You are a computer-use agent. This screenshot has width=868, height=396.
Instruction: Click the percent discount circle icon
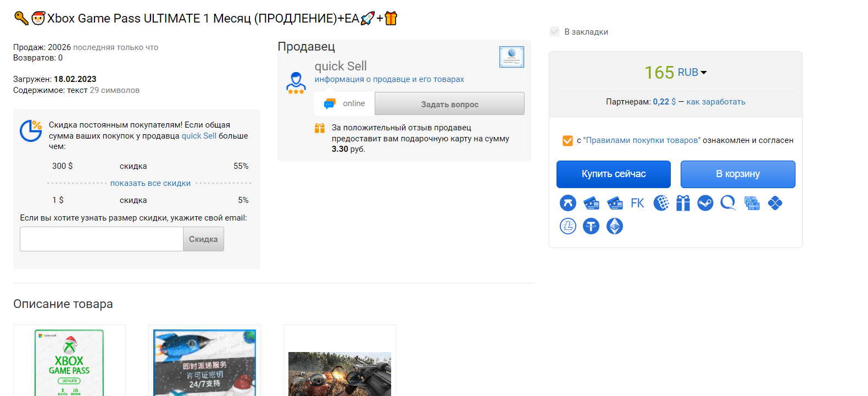31,131
